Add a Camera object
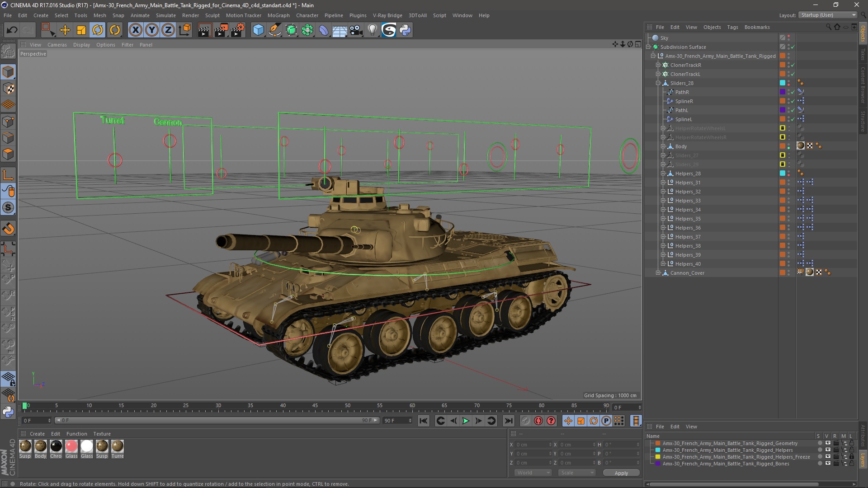Viewport: 868px width, 488px height. pyautogui.click(x=356, y=30)
